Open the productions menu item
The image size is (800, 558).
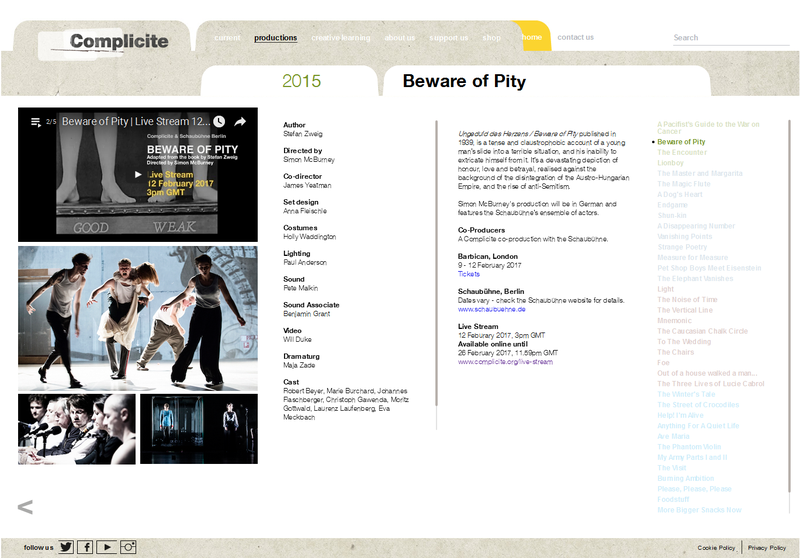[x=276, y=38]
